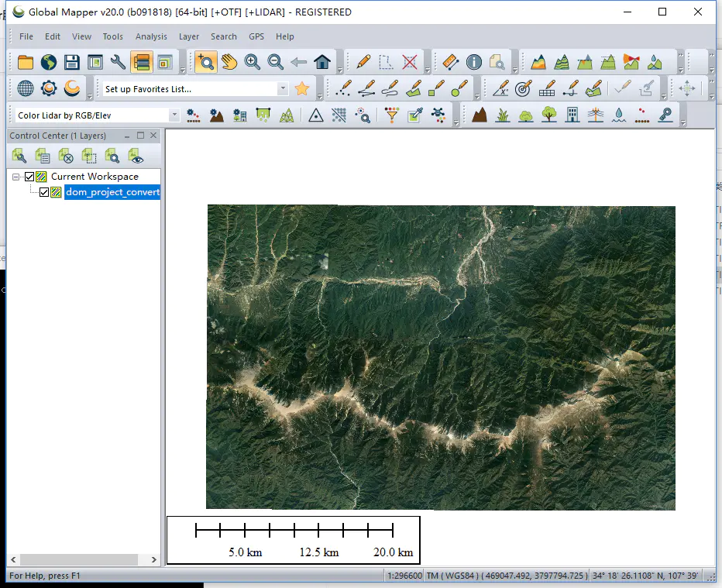Click the Open Data Files folder icon
The height and width of the screenshot is (588, 722).
(26, 62)
